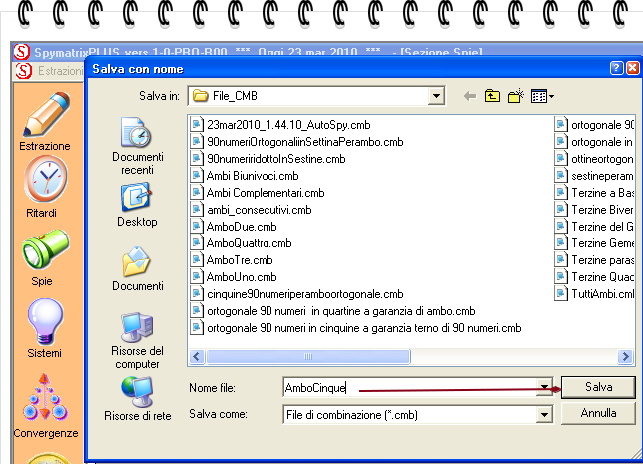Select Terzine paras file

[594, 260]
